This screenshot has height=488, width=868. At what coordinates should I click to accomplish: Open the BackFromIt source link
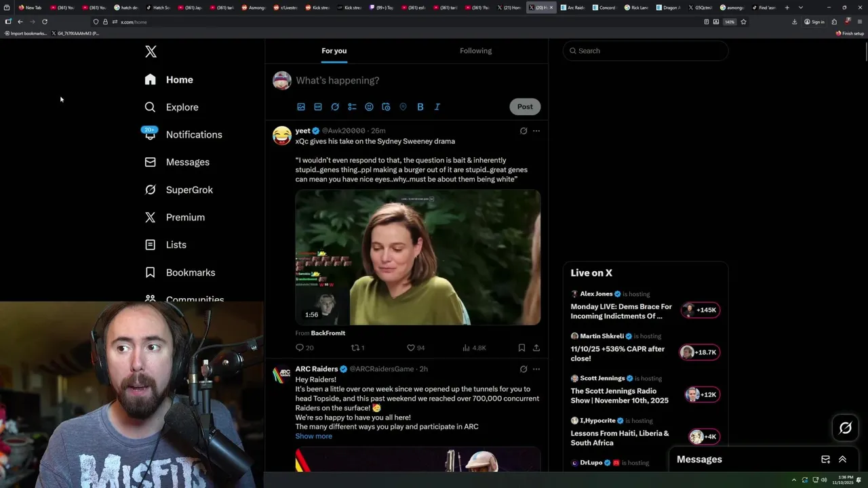pos(328,333)
